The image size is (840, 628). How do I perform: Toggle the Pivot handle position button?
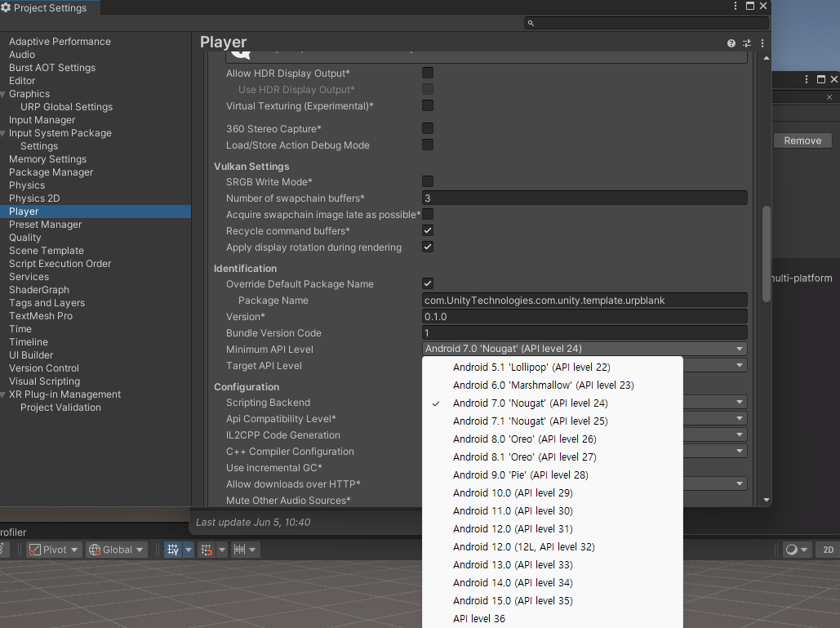point(54,550)
